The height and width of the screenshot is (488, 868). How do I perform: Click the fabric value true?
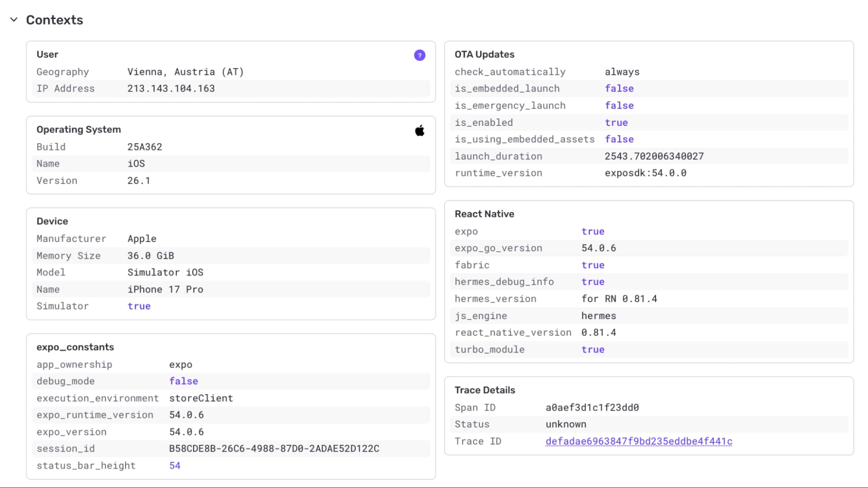coord(593,265)
